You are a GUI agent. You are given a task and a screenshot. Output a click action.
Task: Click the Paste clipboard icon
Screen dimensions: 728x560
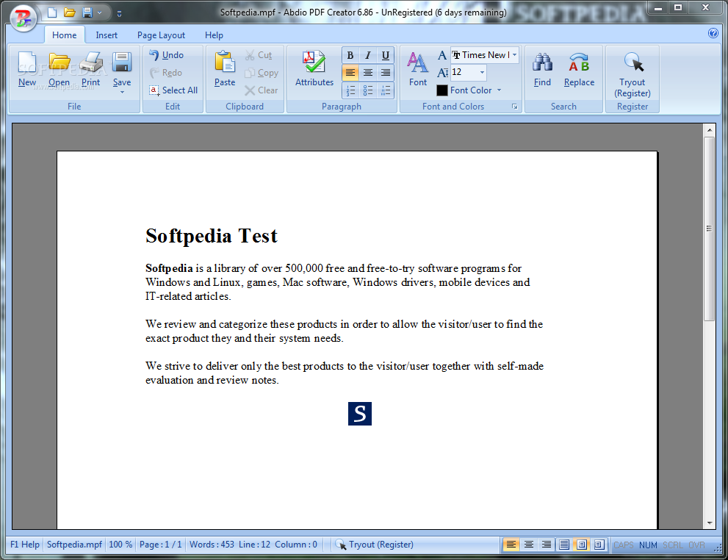[x=225, y=62]
